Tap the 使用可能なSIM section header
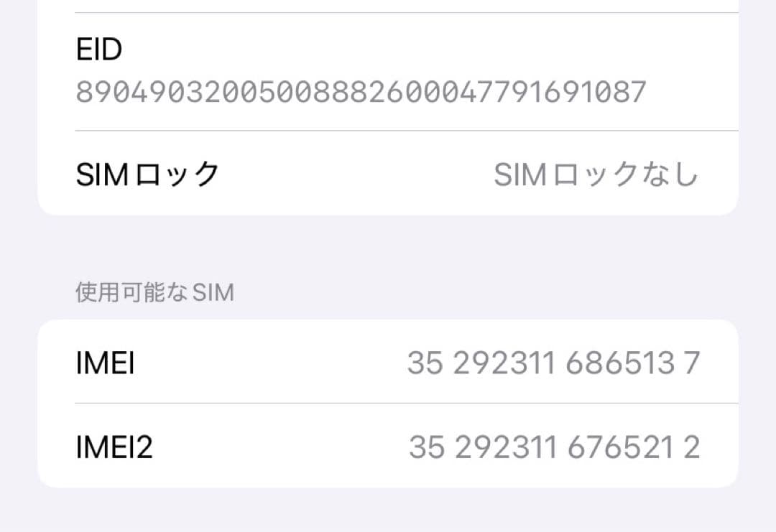Screen dimensions: 776x532 tap(154, 291)
